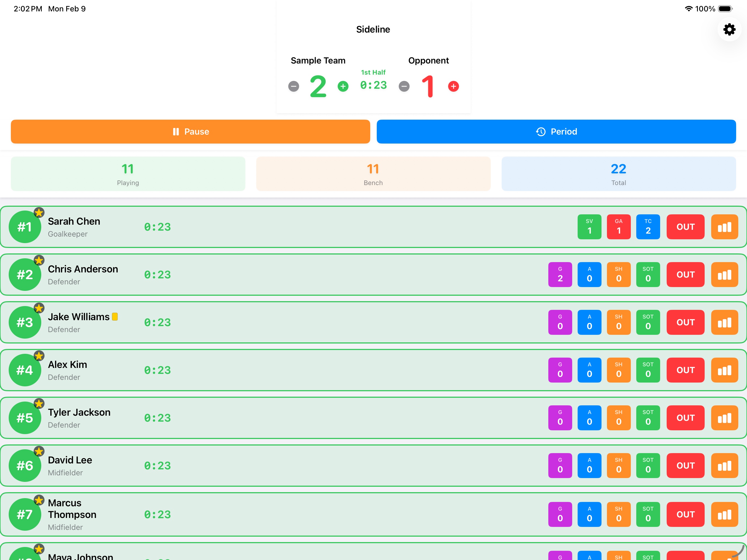Open Tyler Jackson's stats chart icon

(725, 418)
